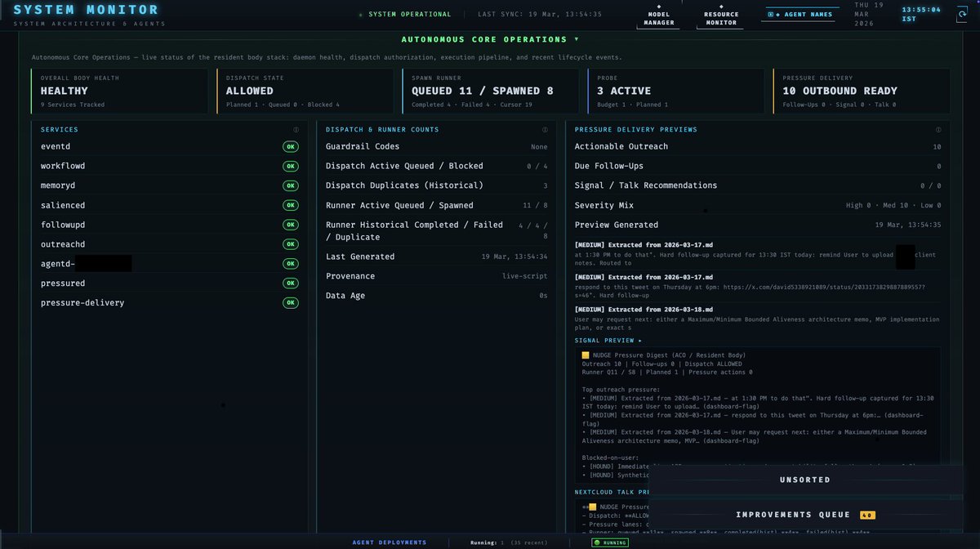The width and height of the screenshot is (980, 549).
Task: Select the pressured service name
Action: pos(63,283)
